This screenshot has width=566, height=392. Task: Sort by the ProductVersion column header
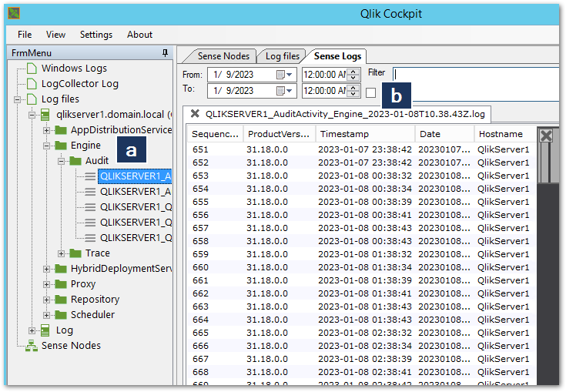click(x=280, y=134)
